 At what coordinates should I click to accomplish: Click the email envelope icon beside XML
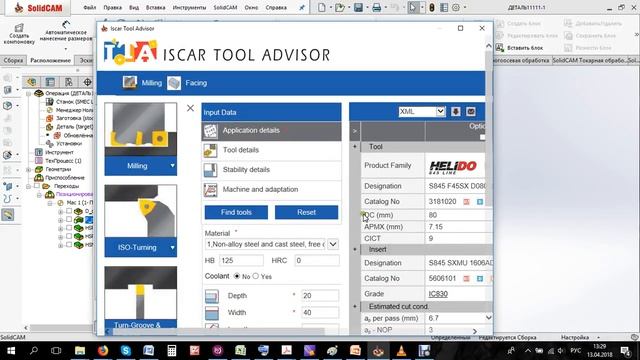pyautogui.click(x=471, y=111)
